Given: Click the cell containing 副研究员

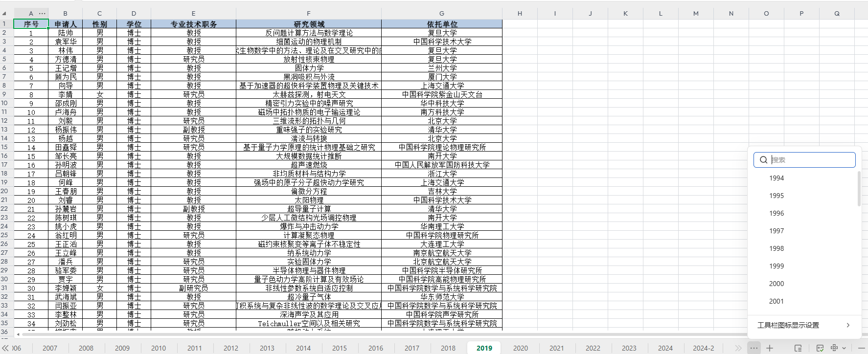Looking at the screenshot, I should point(194,288).
